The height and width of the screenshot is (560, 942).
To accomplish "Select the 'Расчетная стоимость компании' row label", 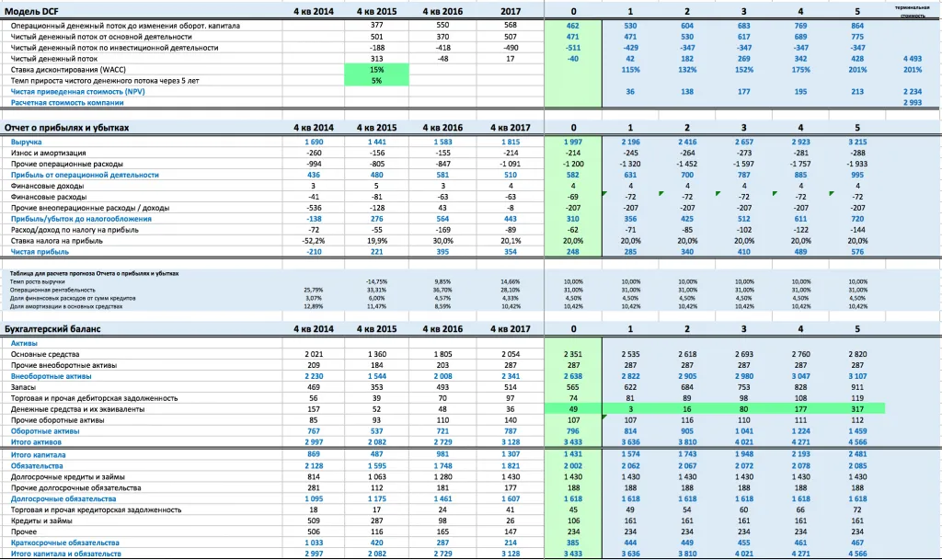I will [x=66, y=103].
